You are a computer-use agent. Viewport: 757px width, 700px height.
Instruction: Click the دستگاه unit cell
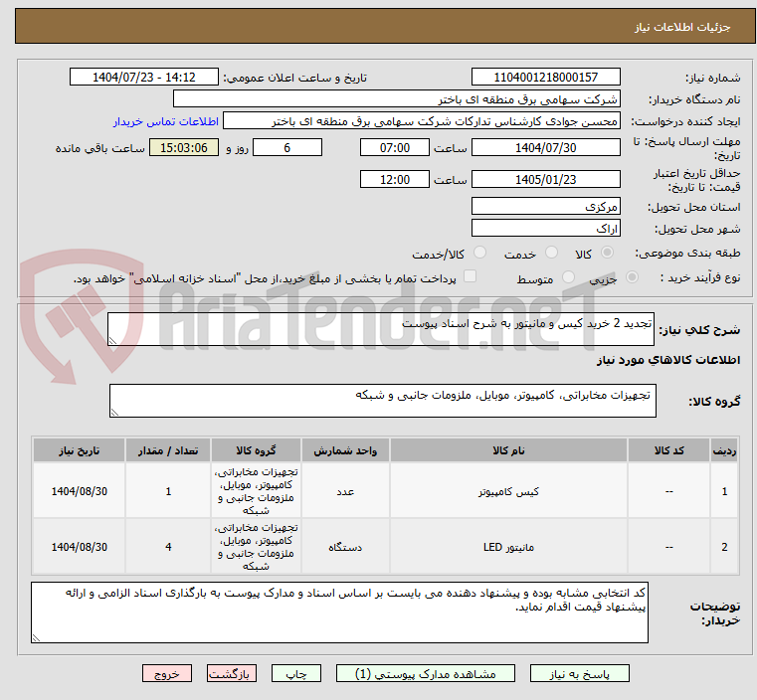click(x=345, y=547)
